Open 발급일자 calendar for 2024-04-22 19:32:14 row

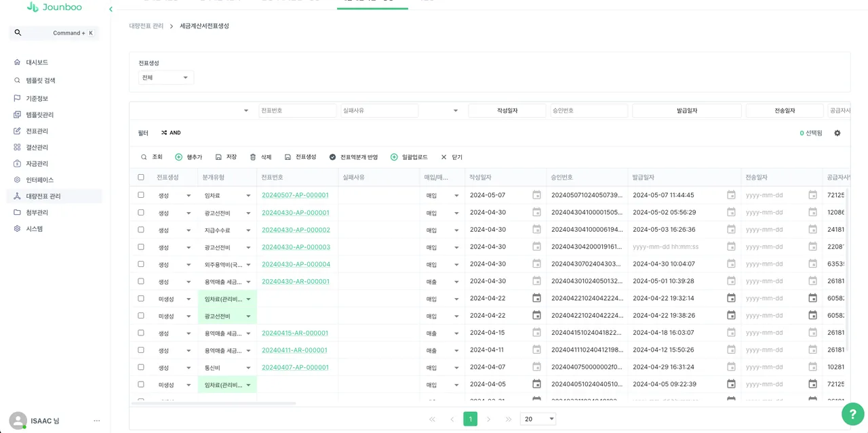pos(731,298)
